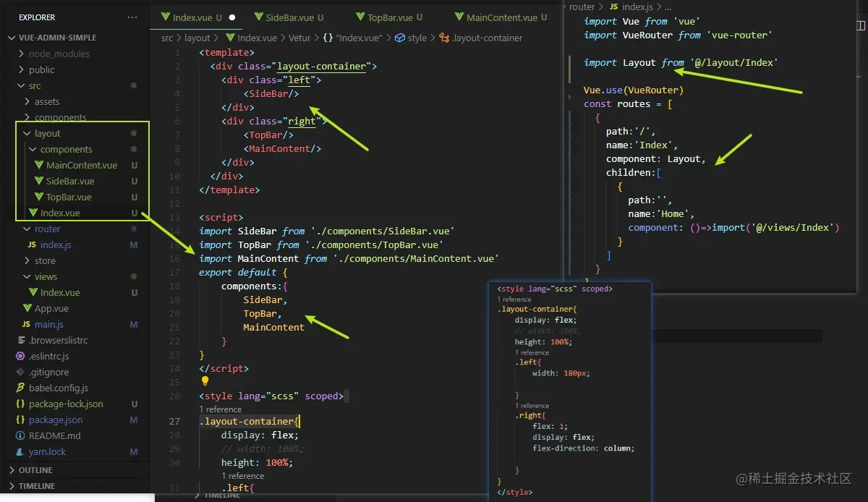Click the import SideBar code line
Viewport: 868px width, 502px height.
[327, 231]
